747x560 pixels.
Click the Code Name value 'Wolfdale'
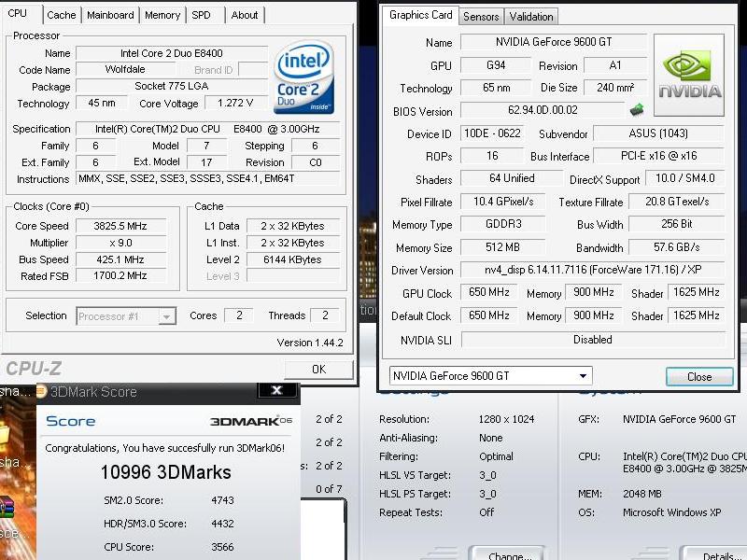(125, 69)
